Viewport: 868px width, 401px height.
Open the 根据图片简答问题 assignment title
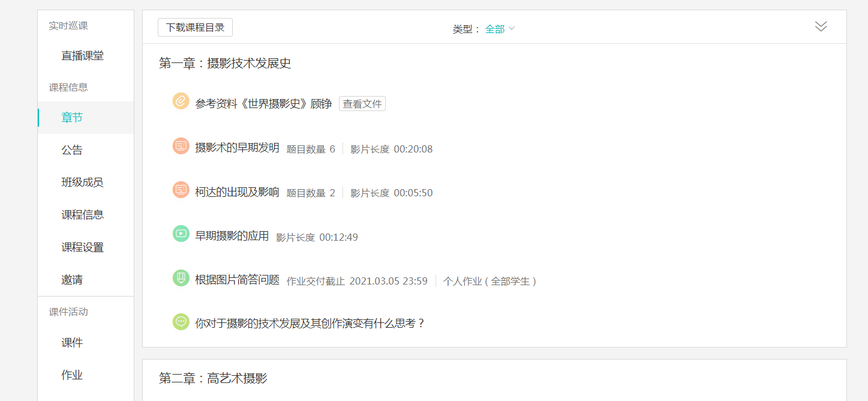pos(238,280)
